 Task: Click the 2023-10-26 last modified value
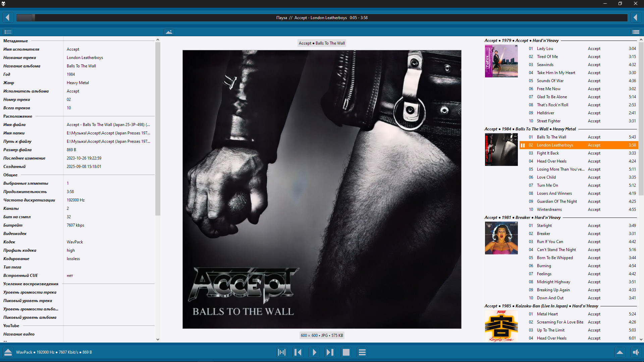click(84, 158)
